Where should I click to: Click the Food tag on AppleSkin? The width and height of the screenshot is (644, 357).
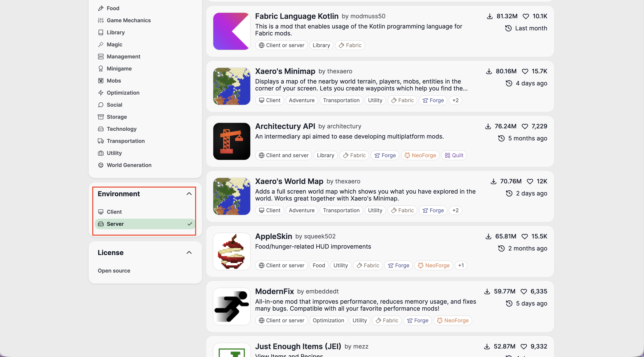(319, 265)
